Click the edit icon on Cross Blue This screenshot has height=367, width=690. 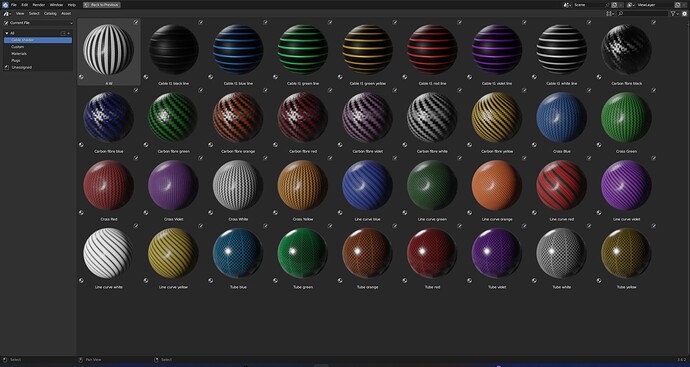pos(589,90)
